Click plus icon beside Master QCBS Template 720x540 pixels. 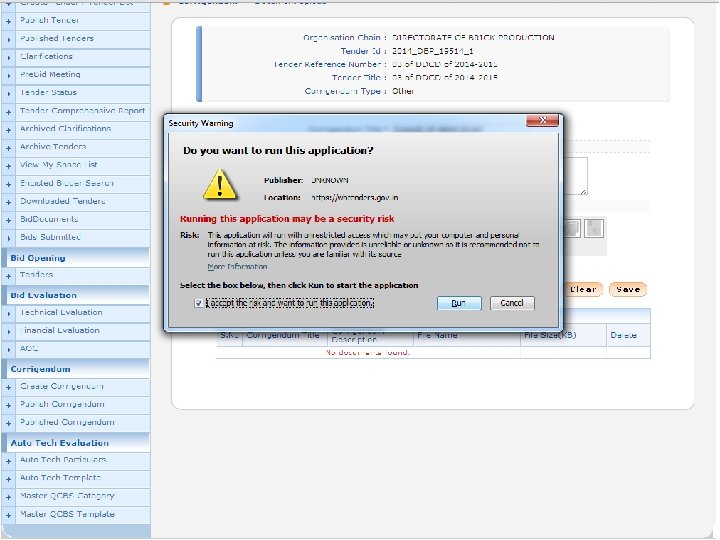pos(8,515)
